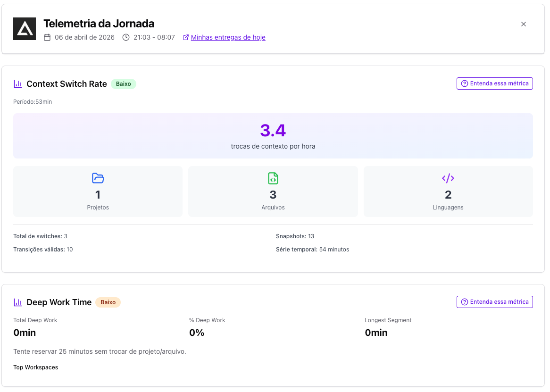Image resolution: width=550 pixels, height=392 pixels.
Task: Click the blue folder icon above Projetos
Action: coord(98,178)
